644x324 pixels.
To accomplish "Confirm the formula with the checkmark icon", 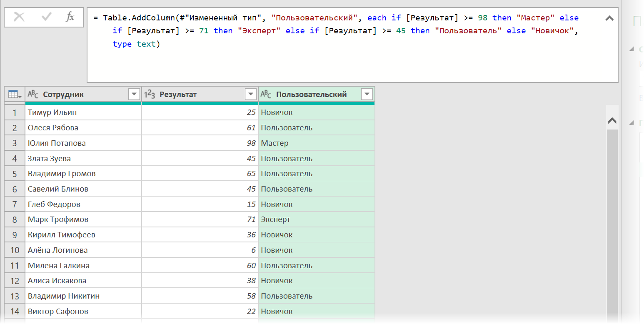I will pyautogui.click(x=46, y=17).
